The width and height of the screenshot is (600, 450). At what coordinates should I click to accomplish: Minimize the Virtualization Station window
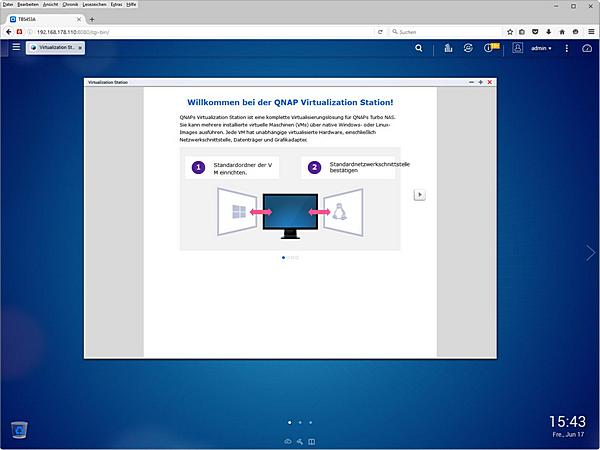tap(471, 82)
